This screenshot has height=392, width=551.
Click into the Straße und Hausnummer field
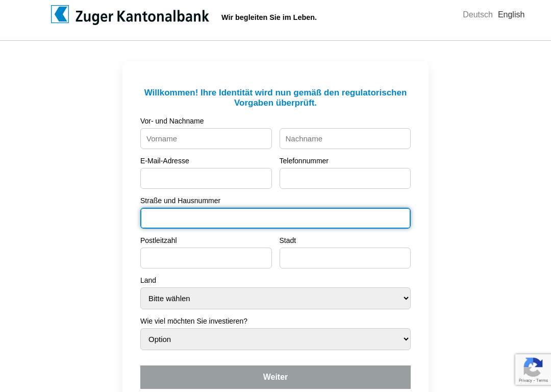(x=275, y=218)
